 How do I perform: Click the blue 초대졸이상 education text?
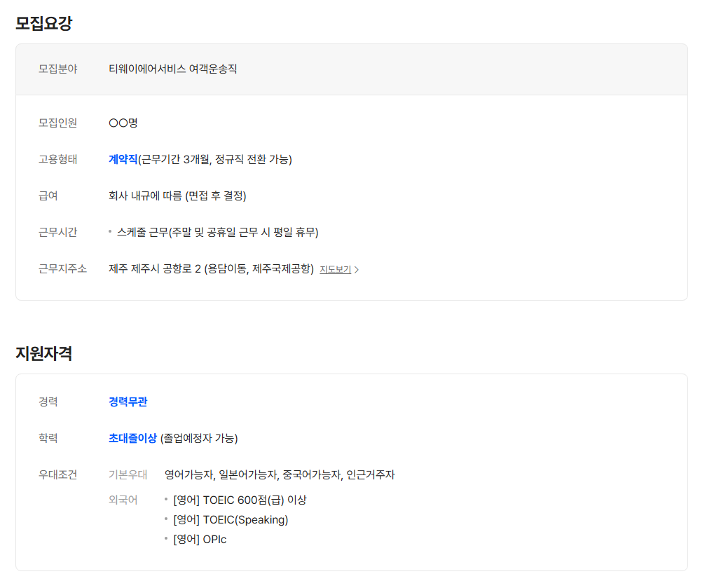(x=132, y=438)
